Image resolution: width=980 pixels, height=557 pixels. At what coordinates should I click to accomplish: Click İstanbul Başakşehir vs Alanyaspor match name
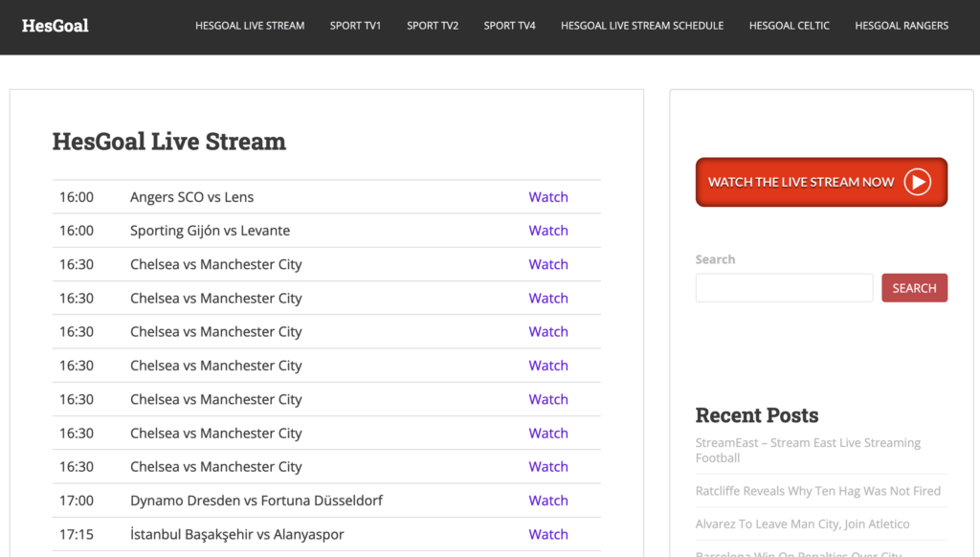[x=237, y=534]
